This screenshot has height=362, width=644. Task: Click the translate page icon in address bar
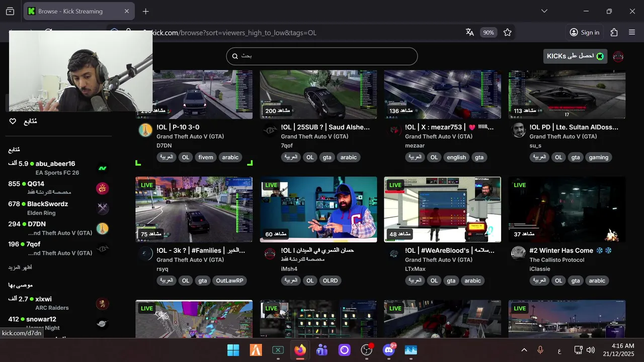[x=470, y=32]
